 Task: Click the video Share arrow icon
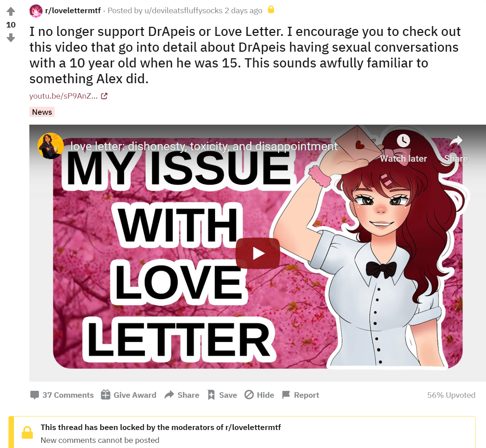pos(456,140)
